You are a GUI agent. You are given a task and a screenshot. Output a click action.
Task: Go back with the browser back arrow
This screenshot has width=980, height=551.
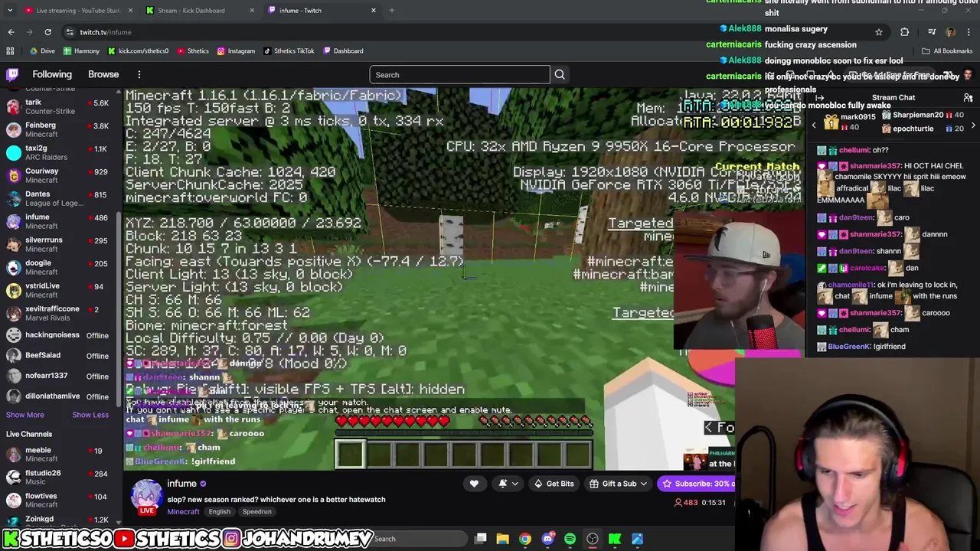click(11, 32)
